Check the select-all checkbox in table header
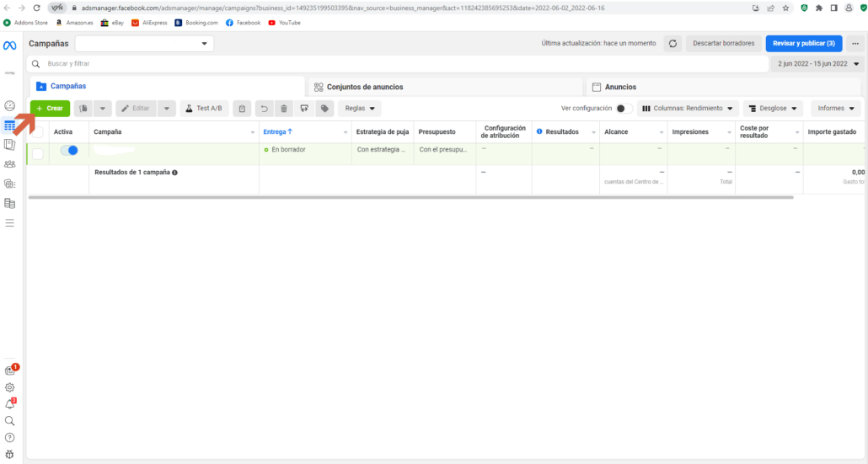 pos(38,132)
